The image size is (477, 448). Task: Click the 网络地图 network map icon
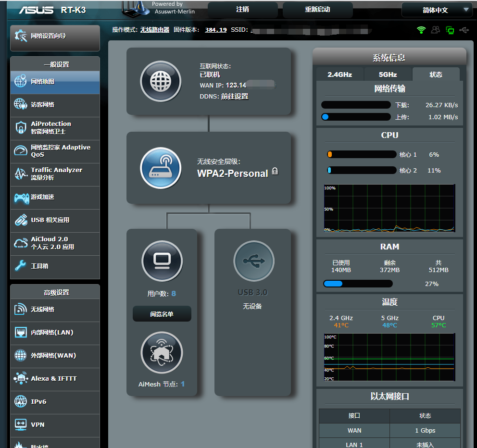click(20, 81)
